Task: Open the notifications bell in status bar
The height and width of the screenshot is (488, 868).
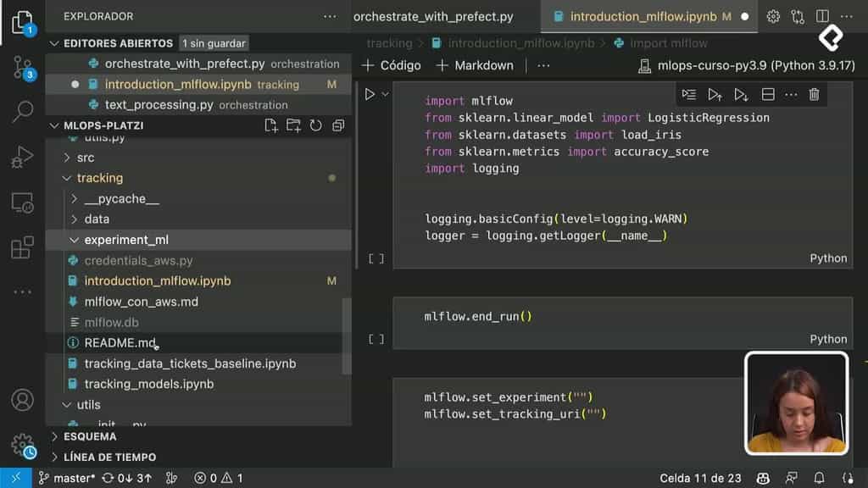Action: [845, 478]
